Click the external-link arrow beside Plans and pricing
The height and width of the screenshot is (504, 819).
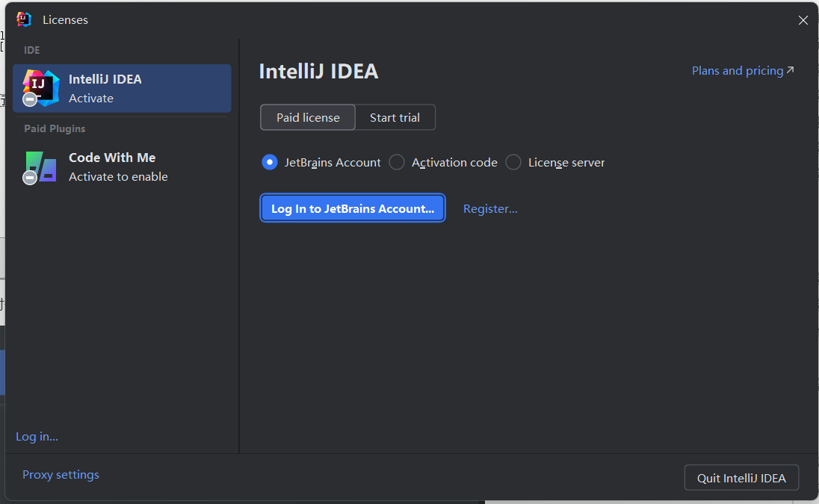point(791,70)
